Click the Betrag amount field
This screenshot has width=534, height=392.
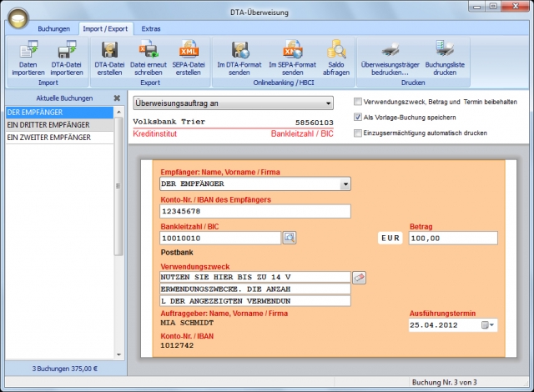click(453, 238)
